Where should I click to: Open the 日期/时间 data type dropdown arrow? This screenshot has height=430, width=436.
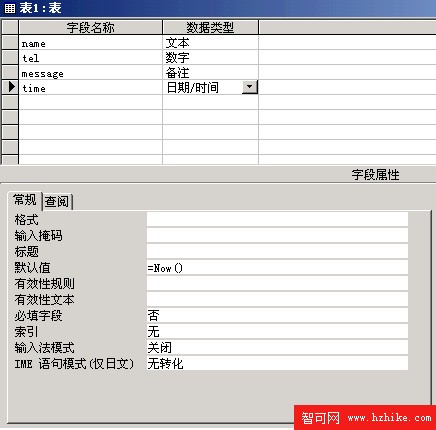tap(249, 87)
